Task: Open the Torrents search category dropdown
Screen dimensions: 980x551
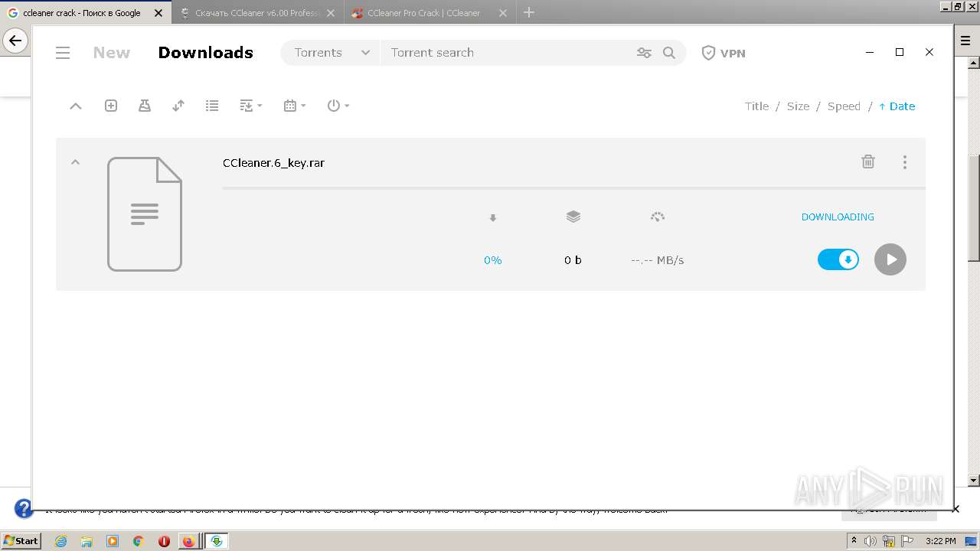Action: (331, 53)
